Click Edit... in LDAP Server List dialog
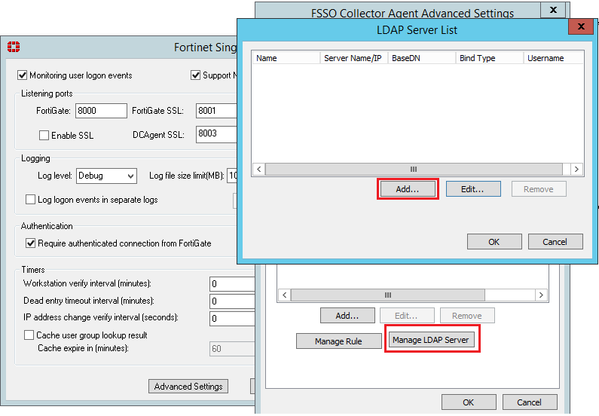 click(x=473, y=189)
